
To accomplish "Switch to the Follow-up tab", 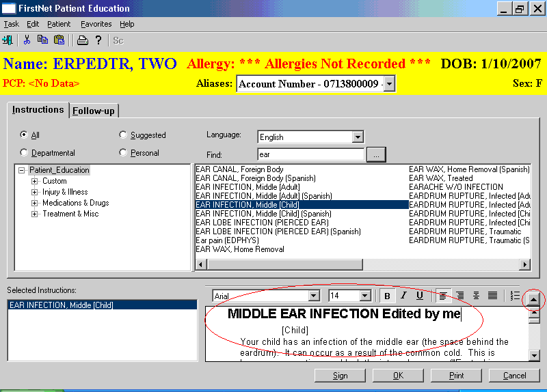I will [94, 111].
